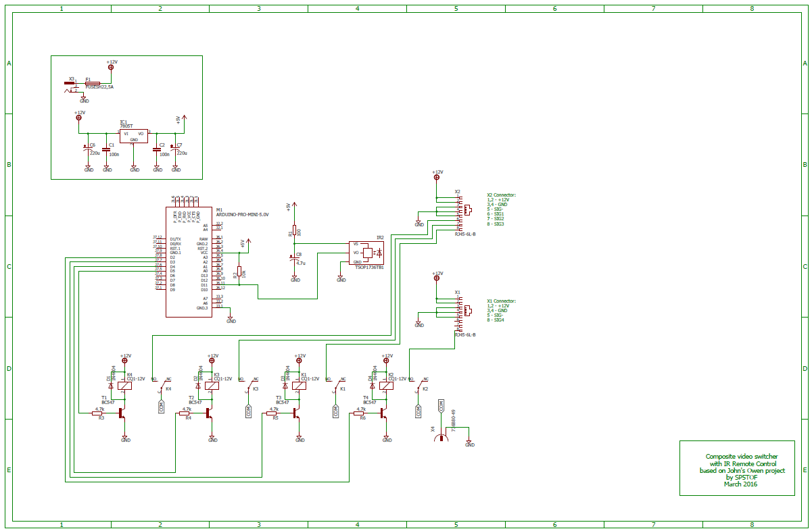The height and width of the screenshot is (531, 812).
Task: Select the X3 power jack symbol
Action: 70,84
